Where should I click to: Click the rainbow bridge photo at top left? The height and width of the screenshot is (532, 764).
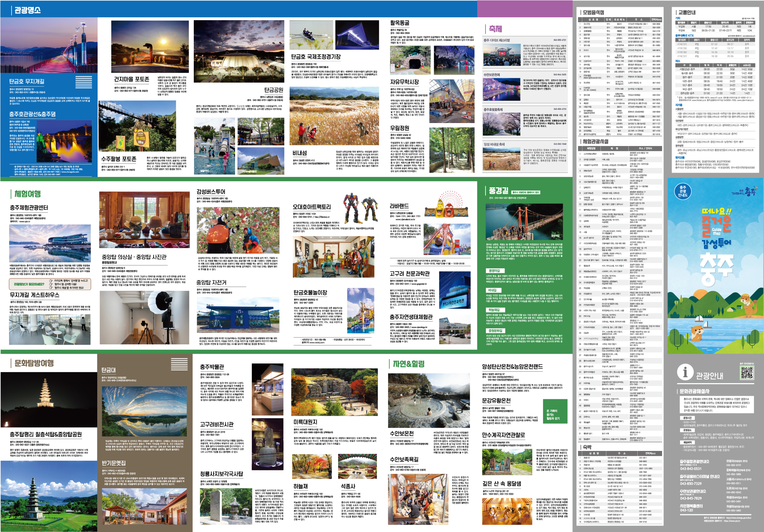[x=48, y=46]
